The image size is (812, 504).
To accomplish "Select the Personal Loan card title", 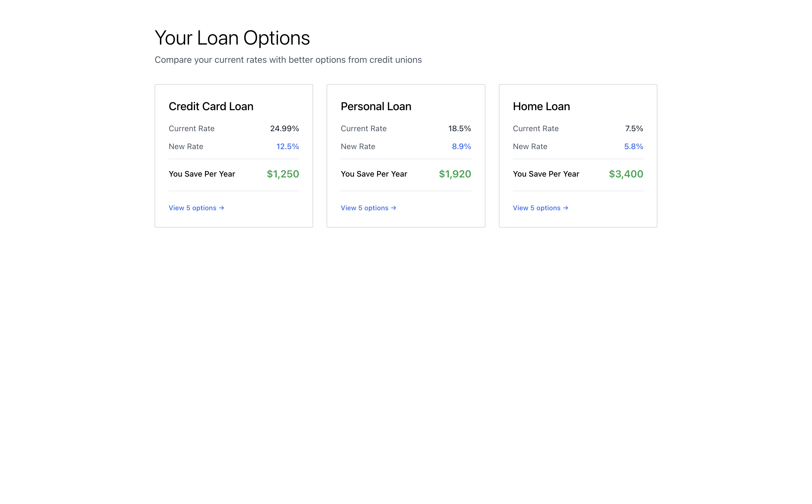I will click(x=376, y=106).
